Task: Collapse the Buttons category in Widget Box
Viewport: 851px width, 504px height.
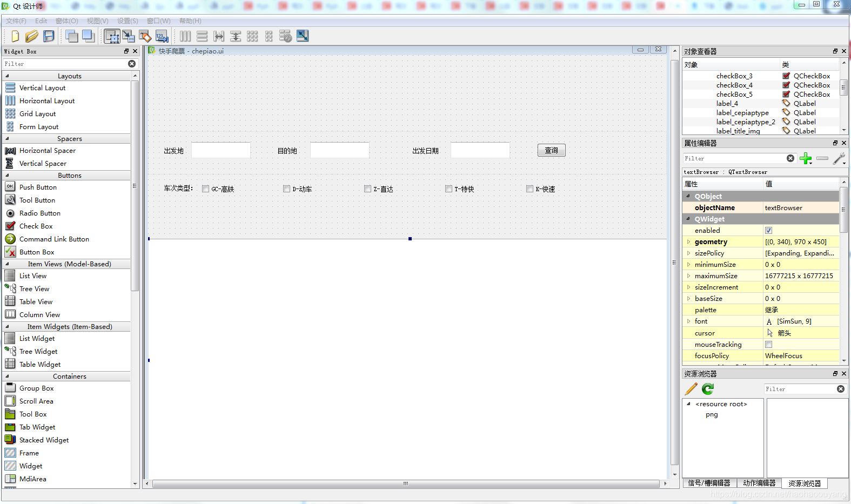Action: point(7,176)
